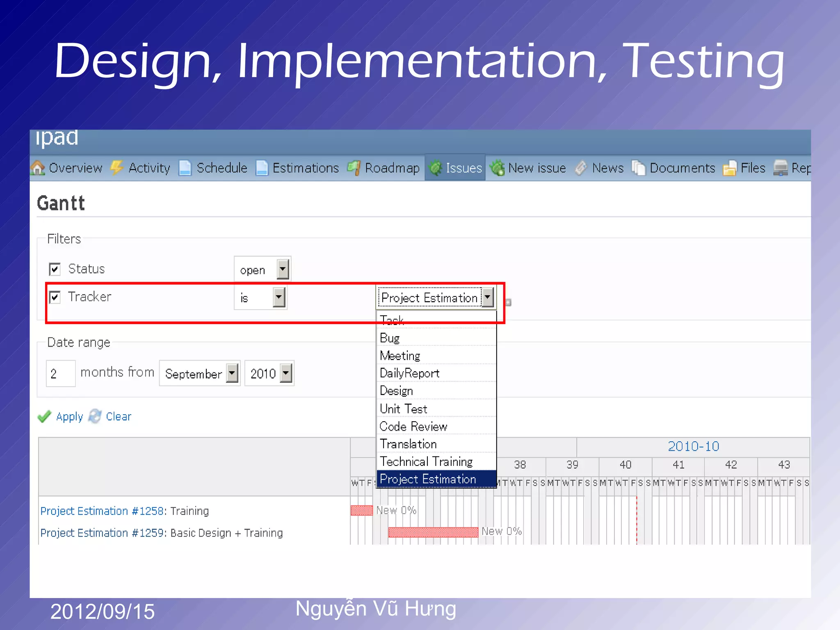
Task: Click the Schedule page icon
Action: (x=185, y=168)
